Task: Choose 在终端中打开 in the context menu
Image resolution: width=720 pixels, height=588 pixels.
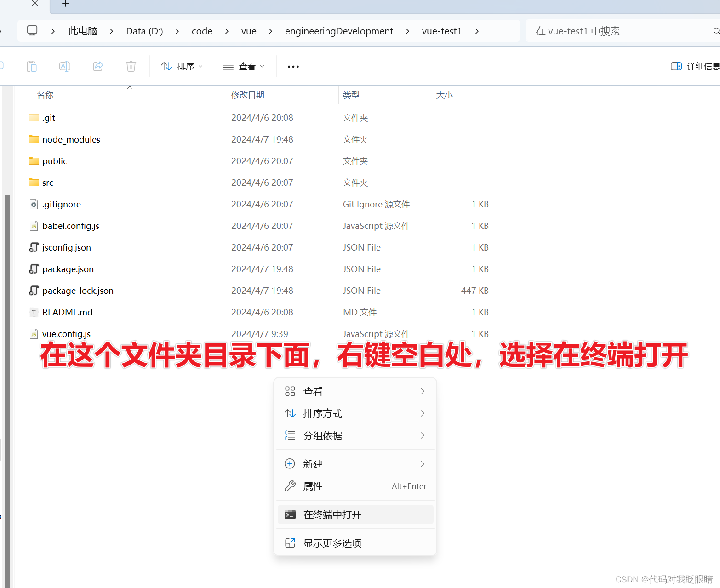Action: pos(355,514)
